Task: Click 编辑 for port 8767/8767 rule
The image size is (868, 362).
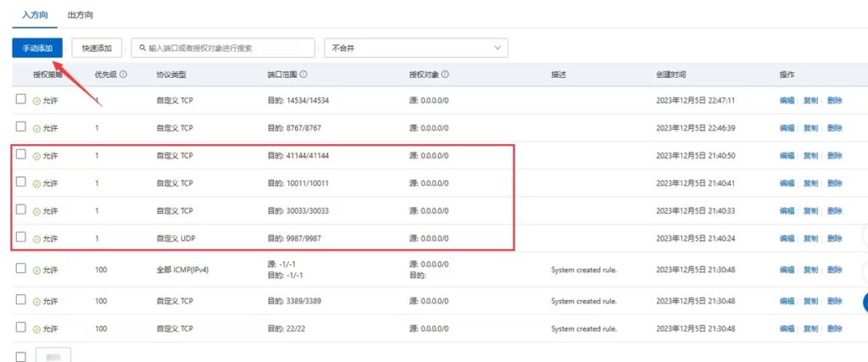Action: coord(787,128)
